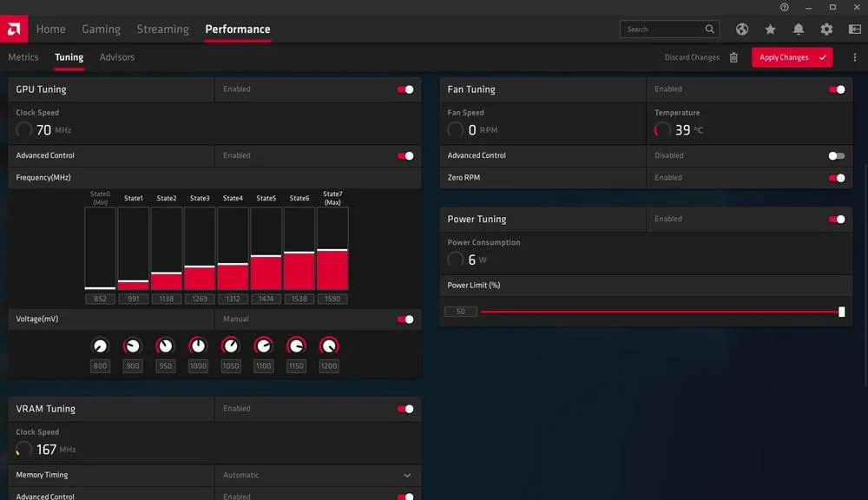Click the State0 frequency value 852
This screenshot has height=500, width=868.
coord(100,299)
